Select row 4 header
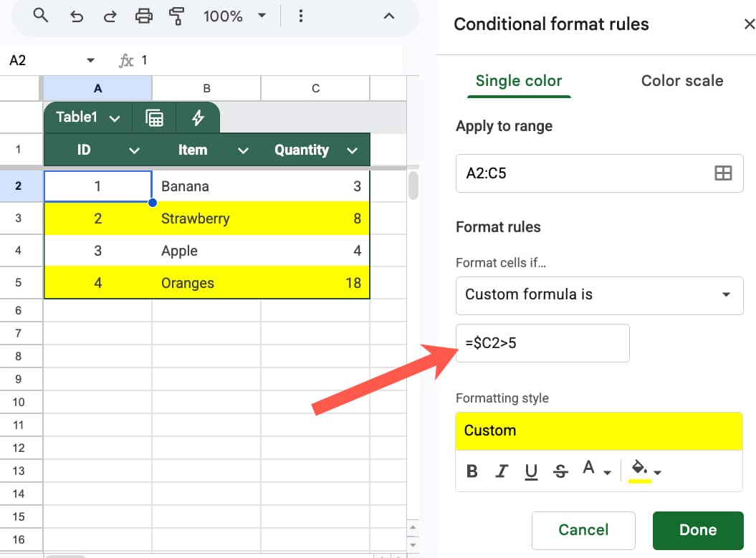The width and height of the screenshot is (756, 558). click(x=19, y=251)
